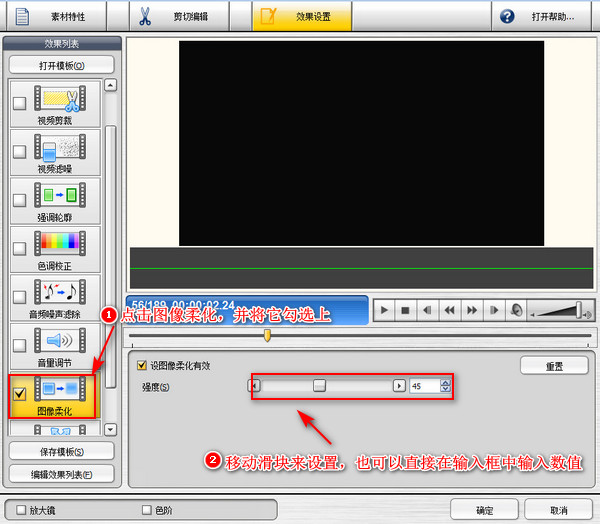600x524 pixels.
Task: Select the 视频滤噪 denoise effect icon
Action: point(60,147)
